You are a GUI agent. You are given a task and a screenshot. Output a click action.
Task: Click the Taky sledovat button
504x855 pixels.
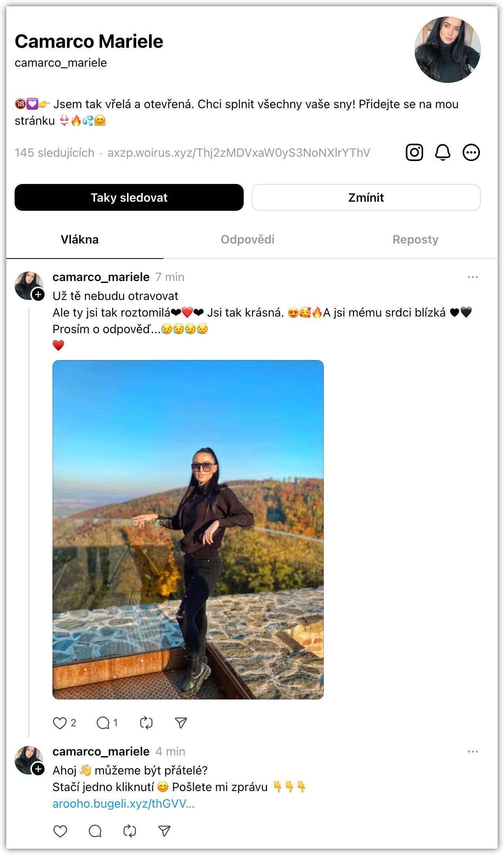point(129,197)
